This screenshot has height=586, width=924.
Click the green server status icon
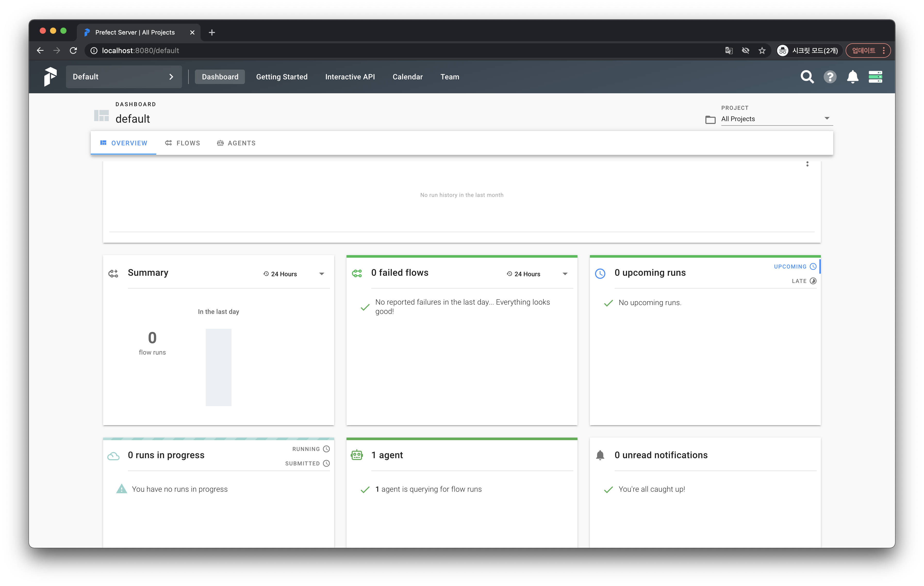coord(875,77)
